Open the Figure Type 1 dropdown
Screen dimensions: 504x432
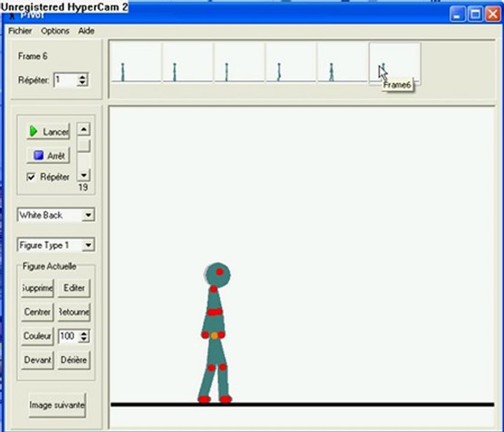88,245
